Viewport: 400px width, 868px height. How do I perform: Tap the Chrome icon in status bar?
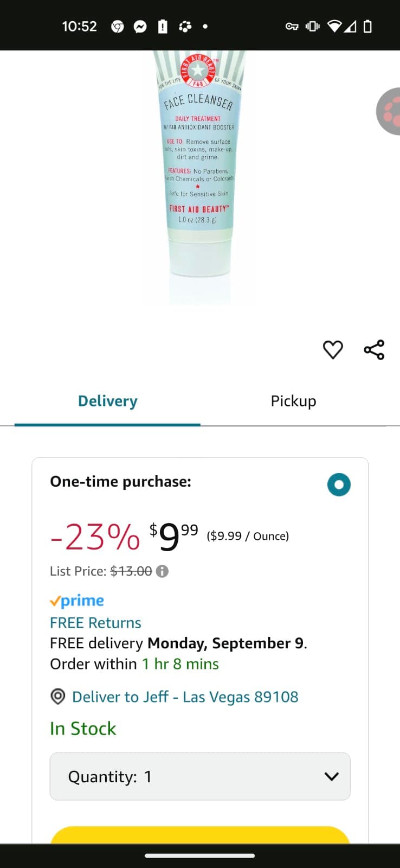tap(117, 27)
